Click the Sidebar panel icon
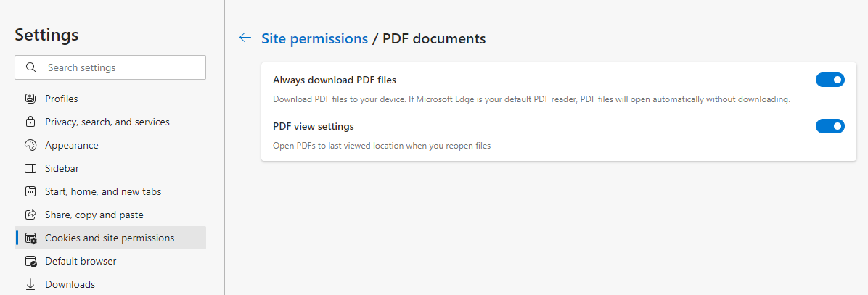The width and height of the screenshot is (868, 295). [x=30, y=168]
